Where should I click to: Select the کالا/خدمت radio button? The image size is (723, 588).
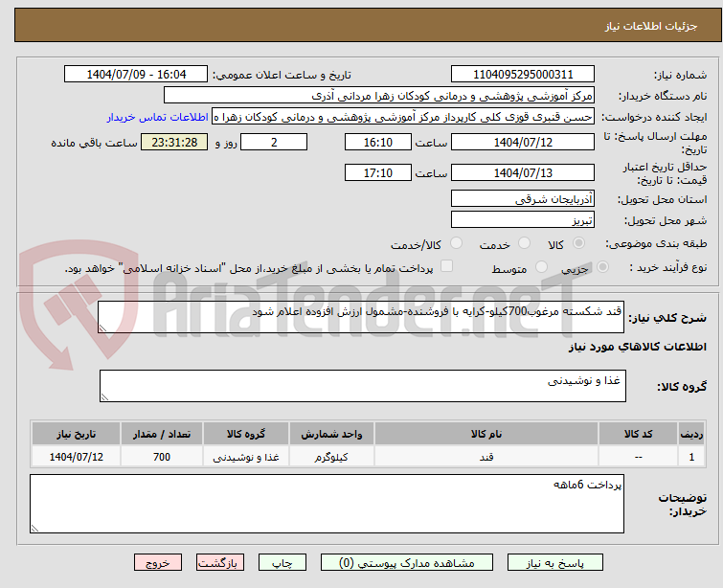click(x=456, y=243)
